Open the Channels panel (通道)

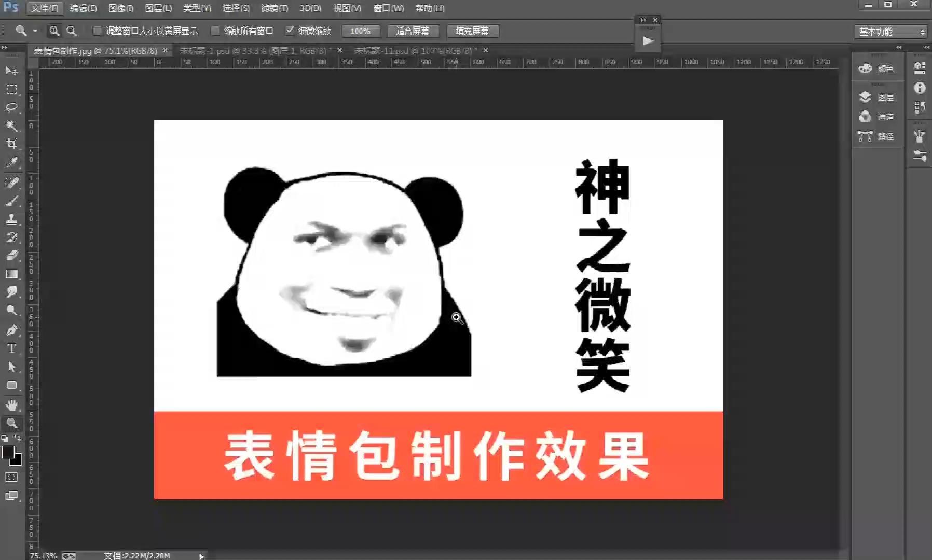876,117
